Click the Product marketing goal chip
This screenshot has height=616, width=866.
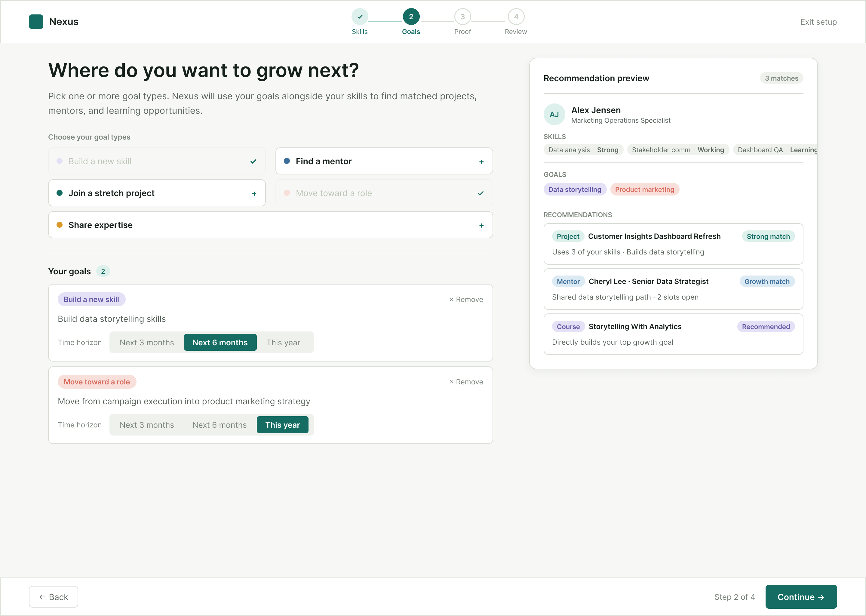pyautogui.click(x=645, y=189)
